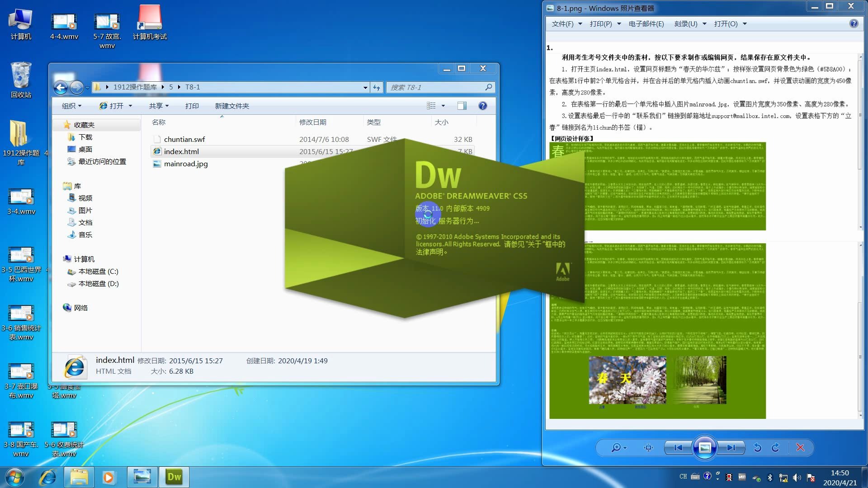Screen dimensions: 868x488
Task: Open 刻录(U) menu in Photo Viewer
Action: (x=690, y=23)
